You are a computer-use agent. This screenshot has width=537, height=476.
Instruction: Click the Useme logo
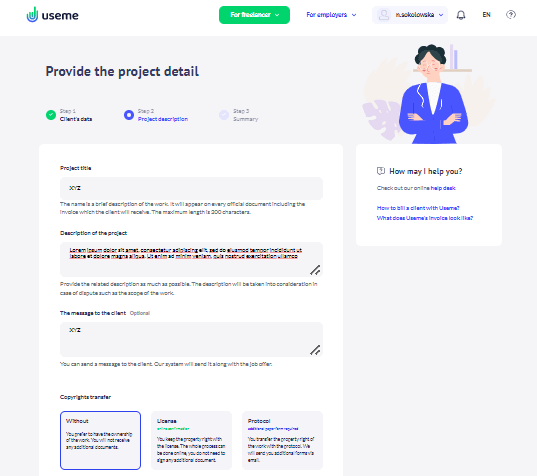52,15
